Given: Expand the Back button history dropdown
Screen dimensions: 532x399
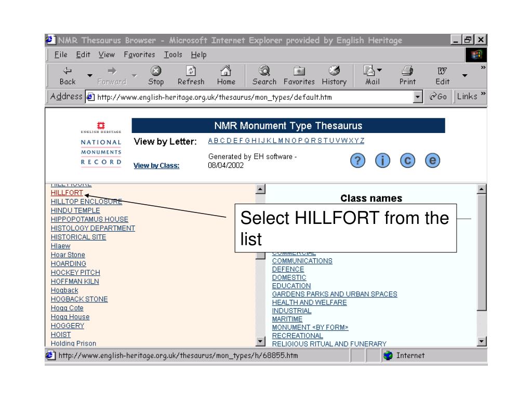Looking at the screenshot, I should [x=89, y=75].
